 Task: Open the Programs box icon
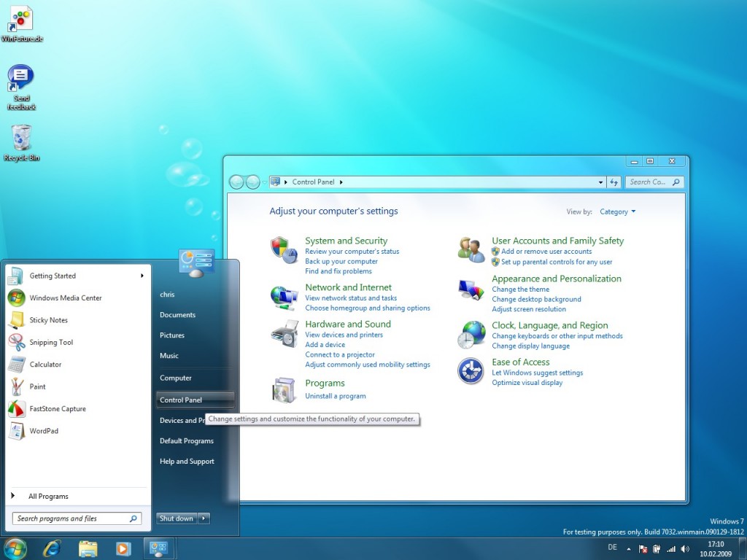285,390
